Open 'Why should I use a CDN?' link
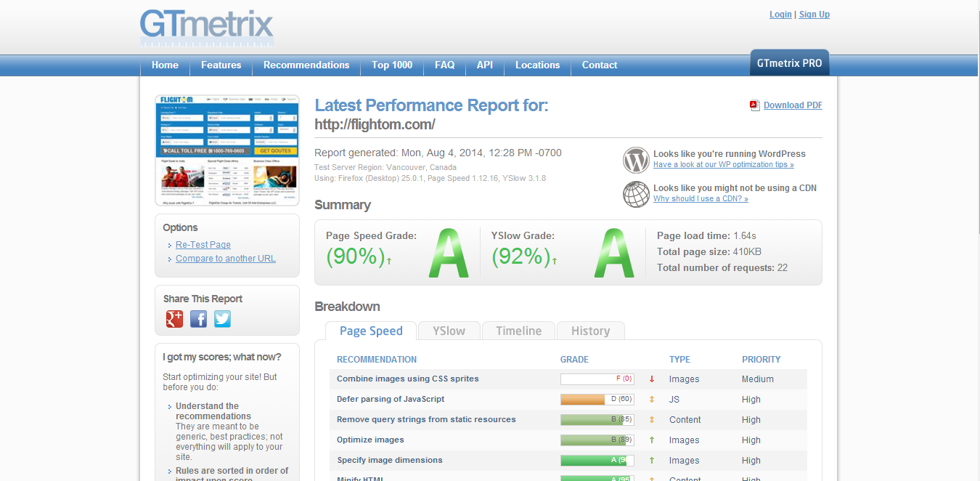The height and width of the screenshot is (481, 980). 701,199
